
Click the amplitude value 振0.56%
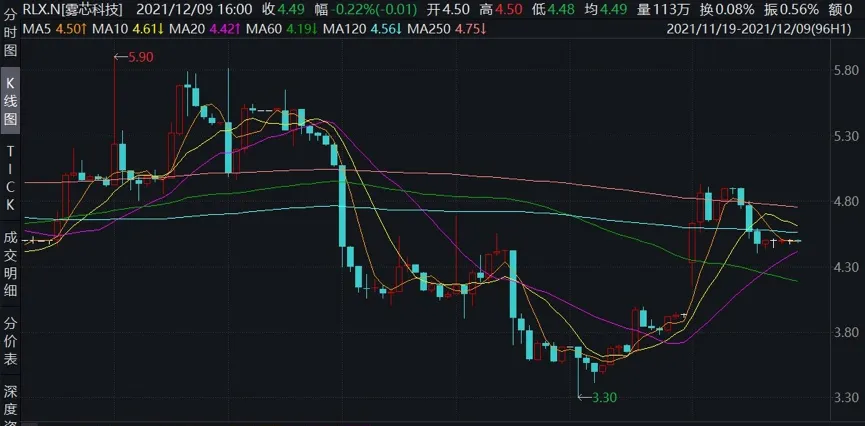click(792, 9)
